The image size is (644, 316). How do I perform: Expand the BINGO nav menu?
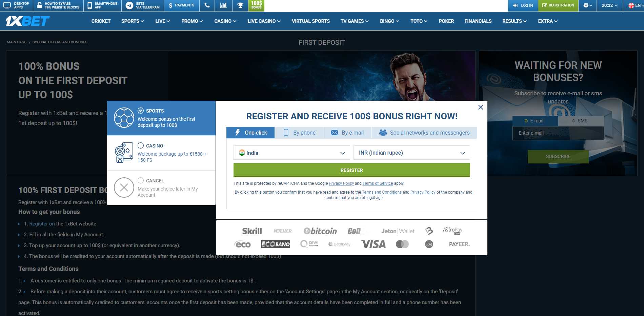(x=389, y=21)
